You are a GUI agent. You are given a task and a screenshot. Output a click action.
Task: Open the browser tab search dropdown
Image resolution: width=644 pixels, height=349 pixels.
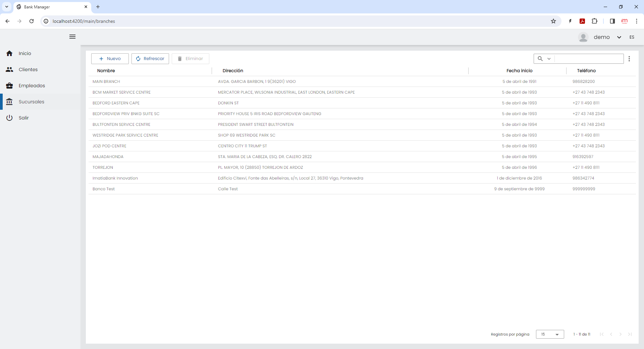(7, 7)
